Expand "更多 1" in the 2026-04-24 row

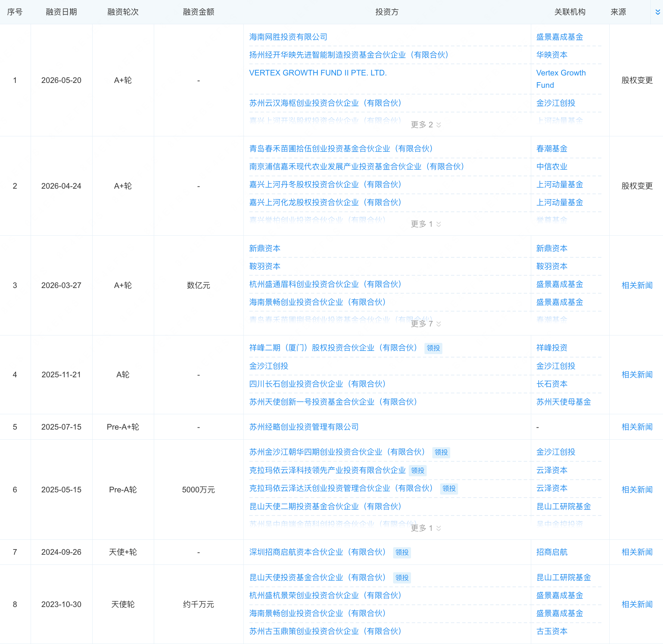[426, 224]
